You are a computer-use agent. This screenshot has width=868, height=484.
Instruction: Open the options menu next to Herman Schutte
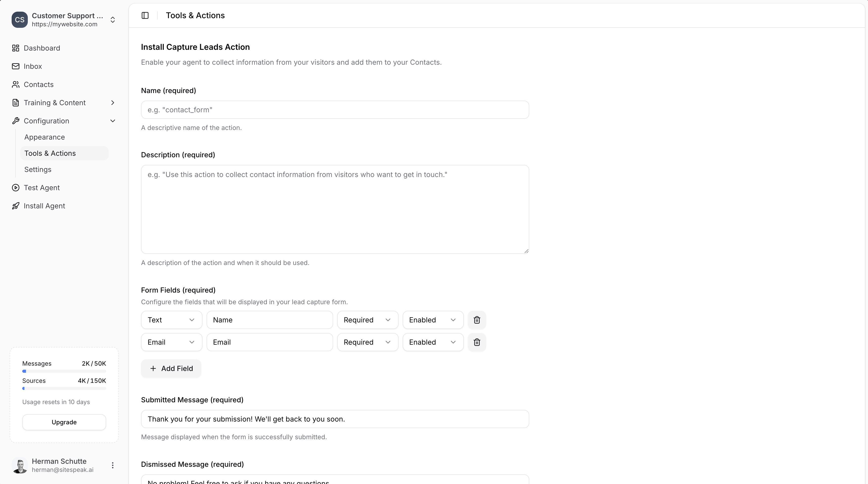[x=112, y=465]
